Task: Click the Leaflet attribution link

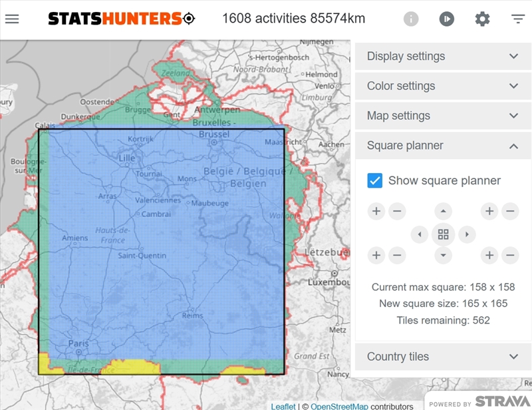Action: (283, 406)
